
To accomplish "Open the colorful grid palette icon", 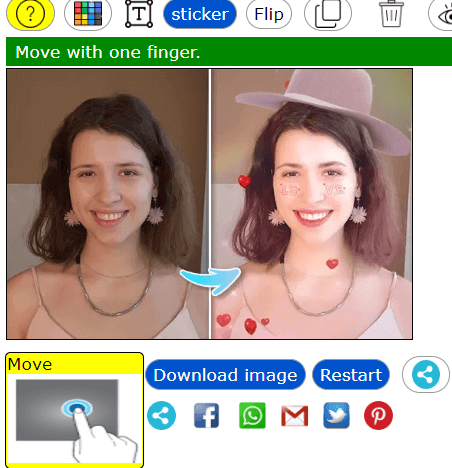I will 88,14.
